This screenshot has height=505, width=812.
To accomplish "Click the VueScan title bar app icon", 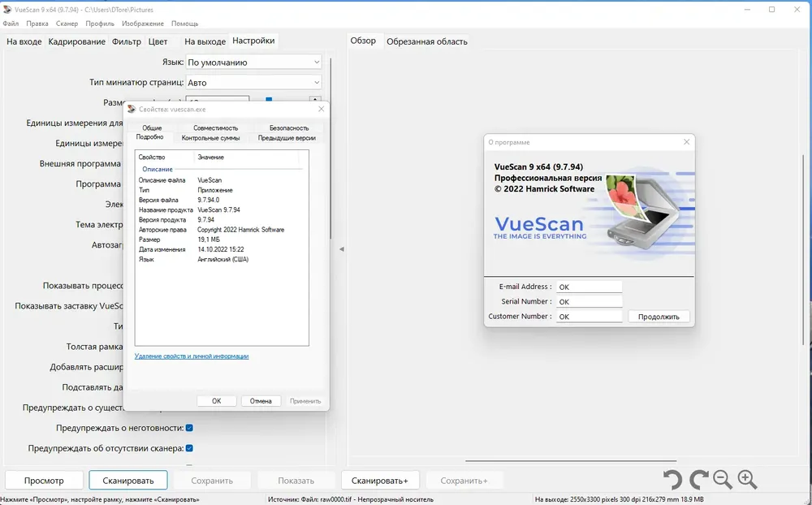I will 7,9.
